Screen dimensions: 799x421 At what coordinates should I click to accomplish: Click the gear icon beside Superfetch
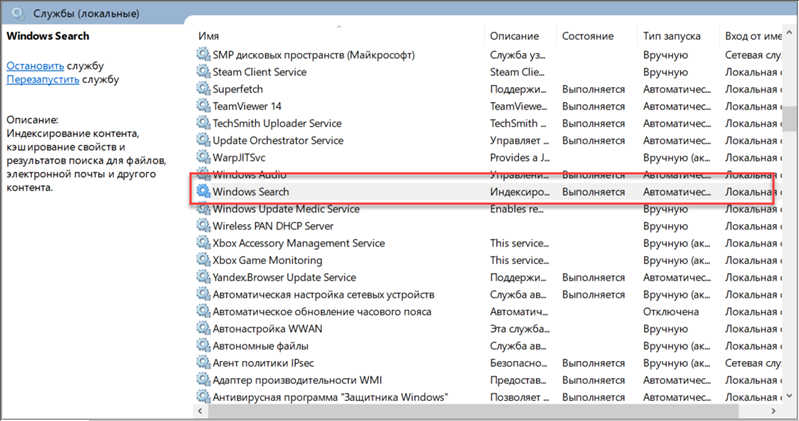pos(203,89)
